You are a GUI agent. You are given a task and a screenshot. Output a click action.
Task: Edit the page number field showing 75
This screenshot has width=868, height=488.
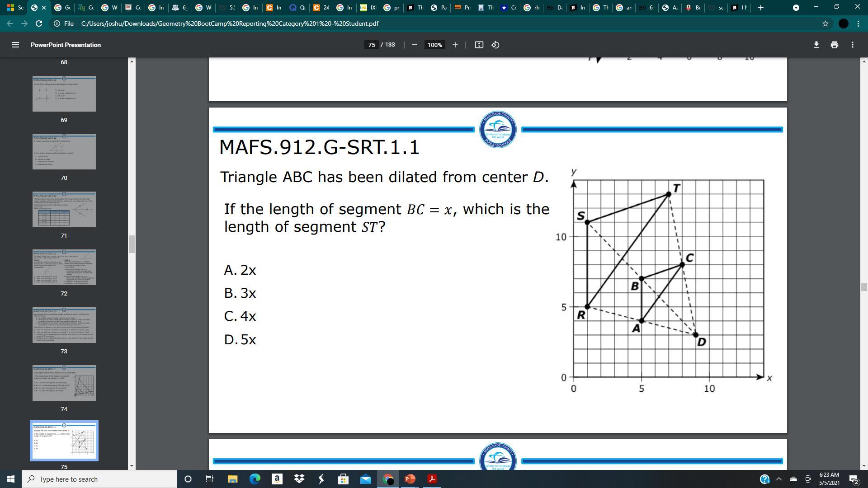371,45
